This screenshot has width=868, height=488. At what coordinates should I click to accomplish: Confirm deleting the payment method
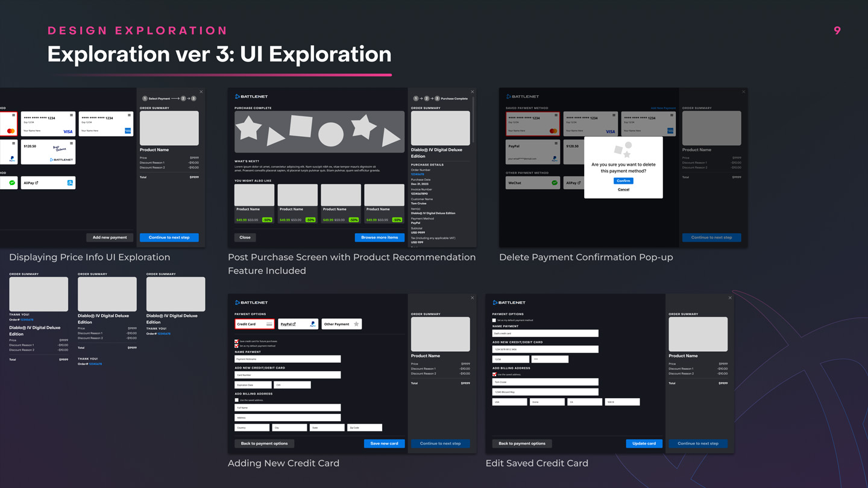tap(623, 181)
